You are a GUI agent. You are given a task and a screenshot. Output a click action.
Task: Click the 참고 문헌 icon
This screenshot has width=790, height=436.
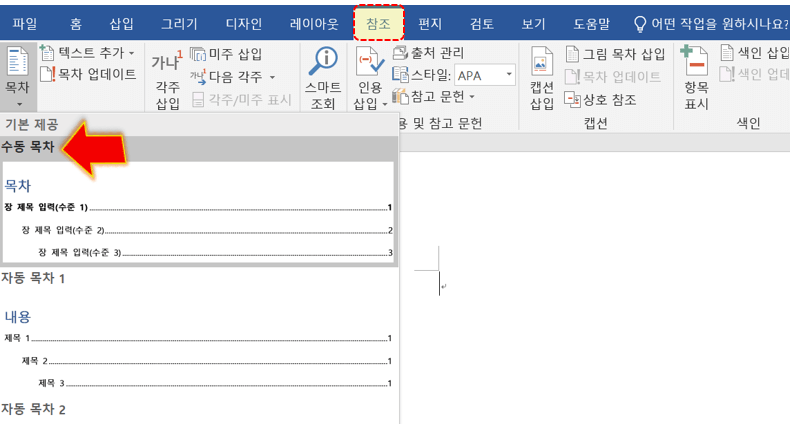point(400,96)
